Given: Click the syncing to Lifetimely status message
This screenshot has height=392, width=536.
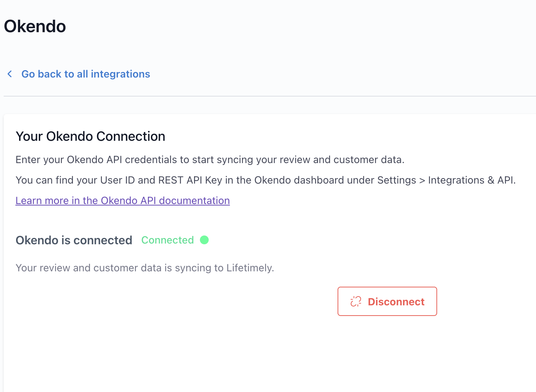Looking at the screenshot, I should point(145,268).
